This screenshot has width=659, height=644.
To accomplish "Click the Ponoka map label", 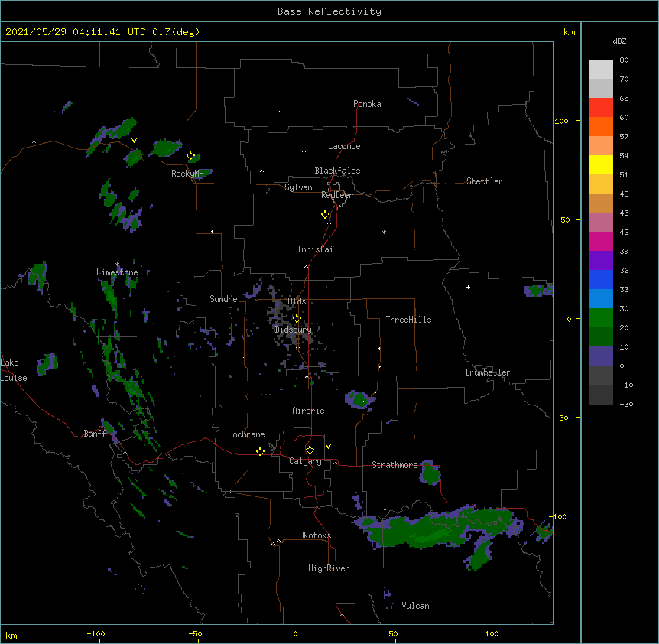I will click(367, 104).
